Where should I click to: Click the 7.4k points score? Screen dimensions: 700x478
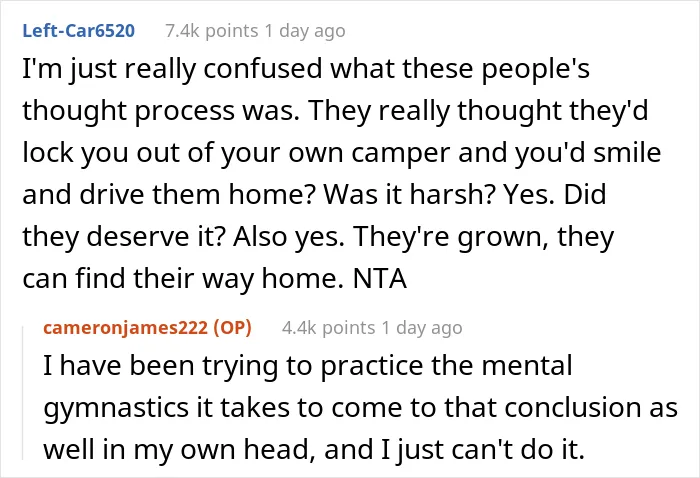212,31
